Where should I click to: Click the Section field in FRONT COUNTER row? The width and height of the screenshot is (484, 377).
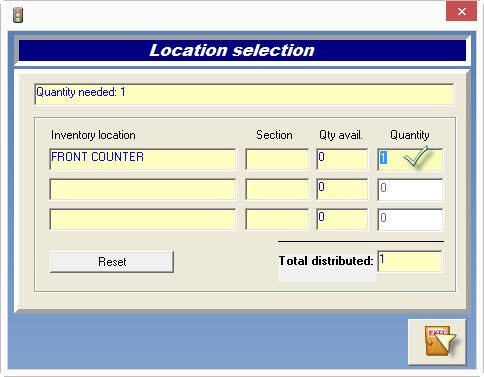(x=277, y=159)
